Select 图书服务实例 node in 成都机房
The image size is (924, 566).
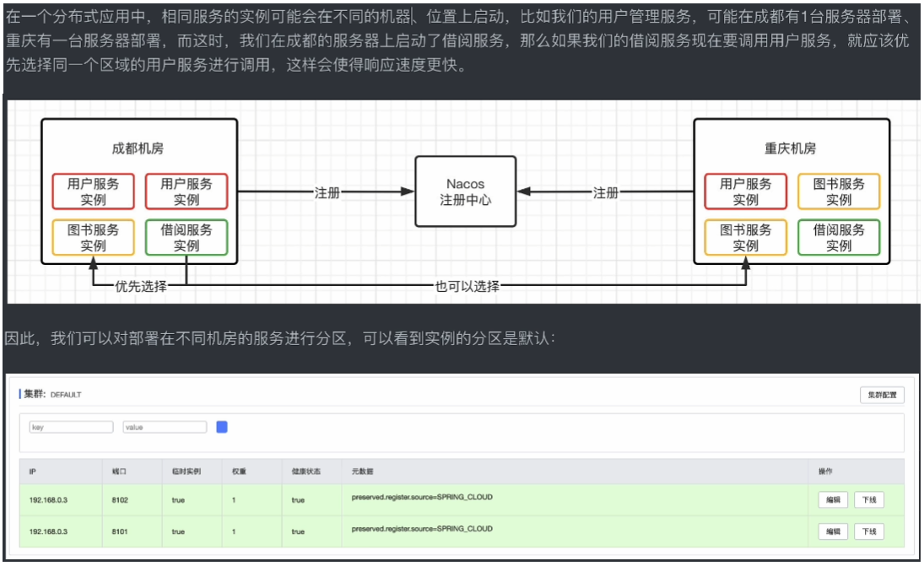tap(93, 238)
